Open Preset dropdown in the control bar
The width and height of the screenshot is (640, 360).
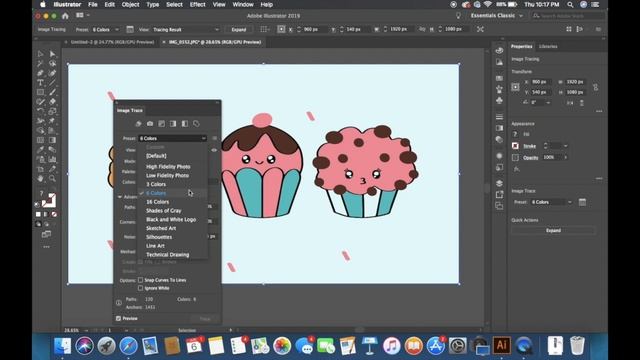(x=105, y=29)
